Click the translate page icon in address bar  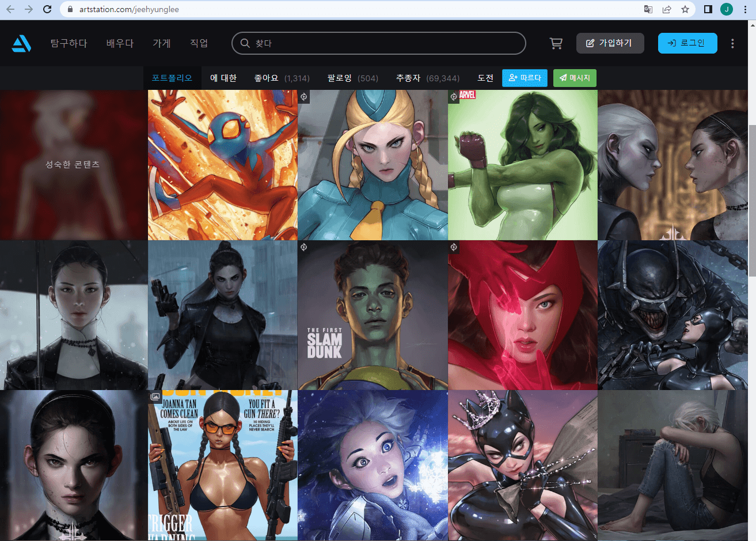648,9
